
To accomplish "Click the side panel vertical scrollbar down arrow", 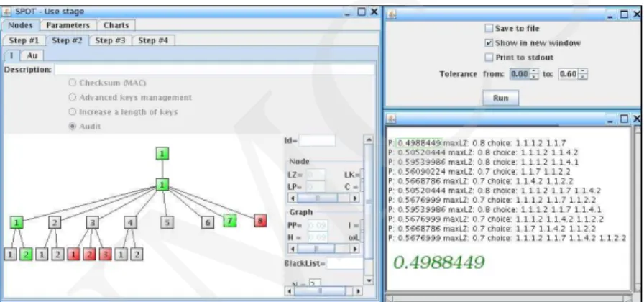I will click(x=369, y=280).
